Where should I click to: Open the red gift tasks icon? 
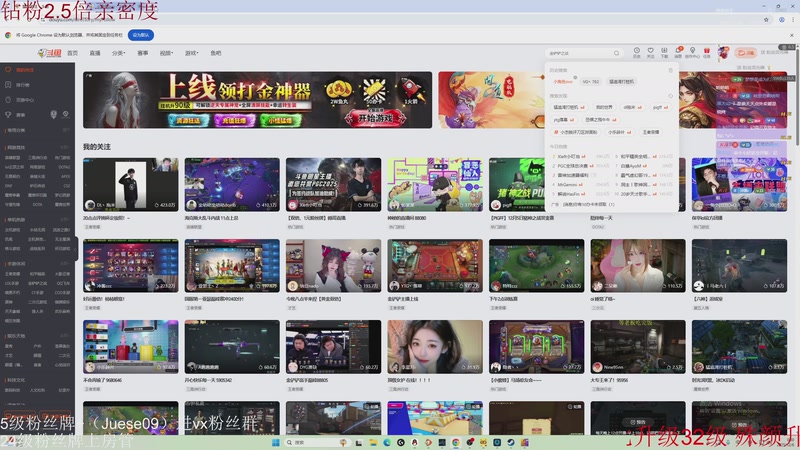pos(707,52)
